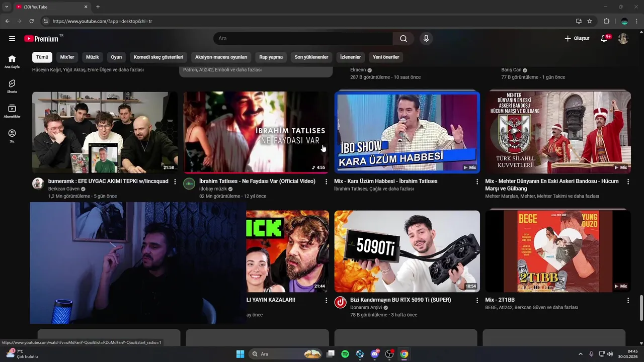Select the Müzik filter chip
This screenshot has width=644, height=362.
pos(93,57)
